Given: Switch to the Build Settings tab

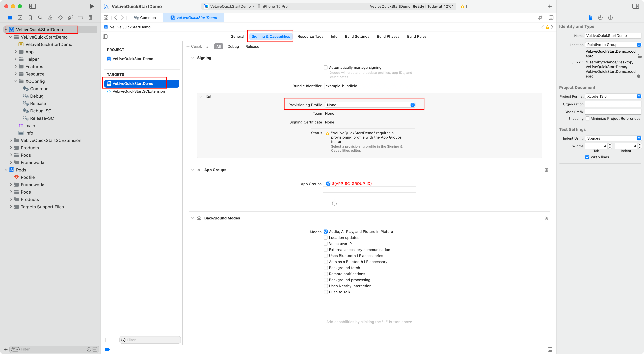Looking at the screenshot, I should click(x=357, y=36).
